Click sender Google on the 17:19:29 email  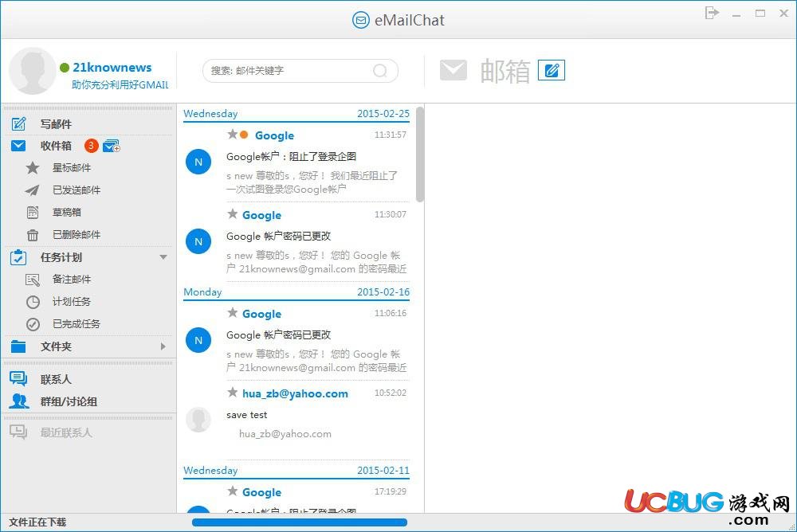pyautogui.click(x=261, y=492)
